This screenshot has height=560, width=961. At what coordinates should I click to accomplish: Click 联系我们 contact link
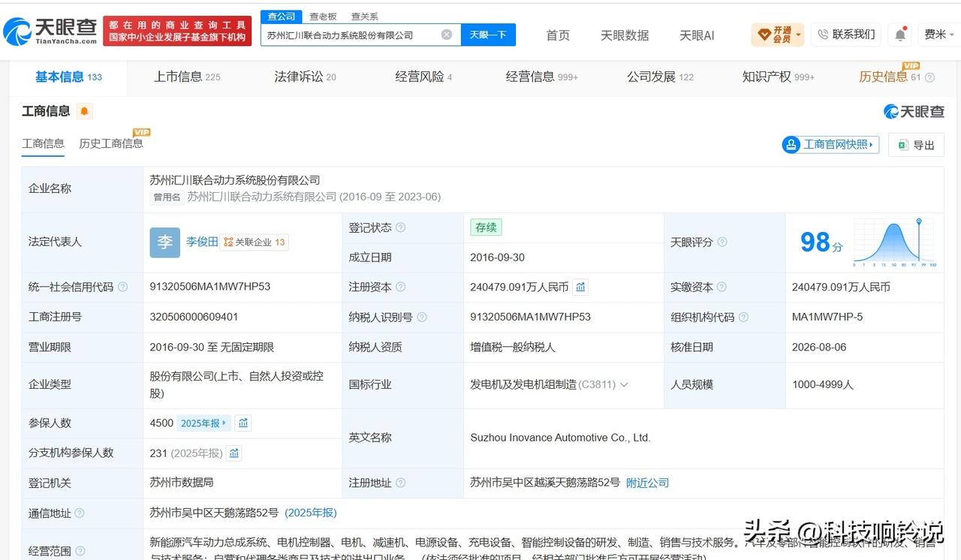pyautogui.click(x=846, y=35)
